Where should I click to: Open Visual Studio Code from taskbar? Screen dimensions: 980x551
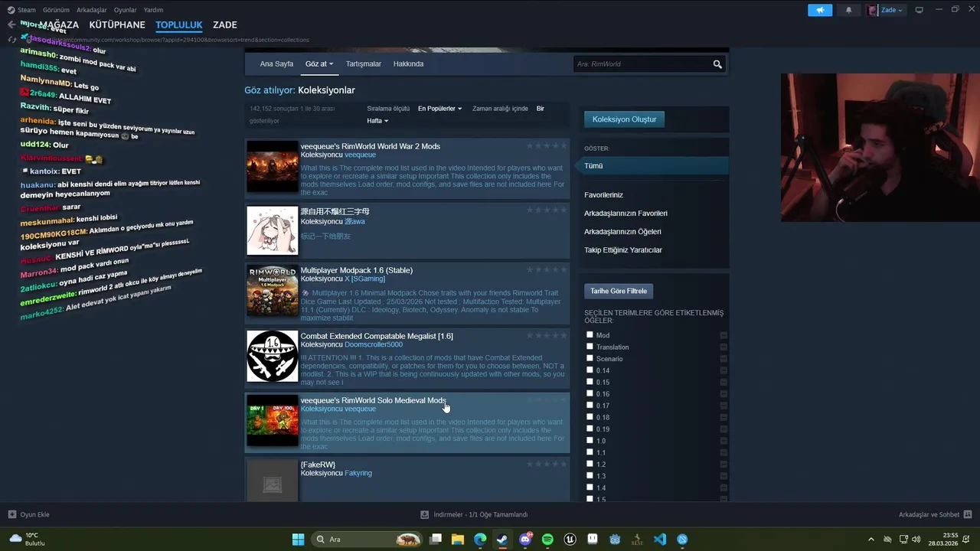660,540
